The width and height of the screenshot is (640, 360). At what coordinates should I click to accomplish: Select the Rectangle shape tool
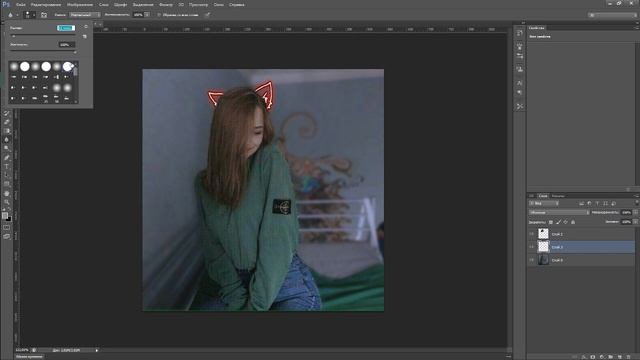tap(7, 184)
